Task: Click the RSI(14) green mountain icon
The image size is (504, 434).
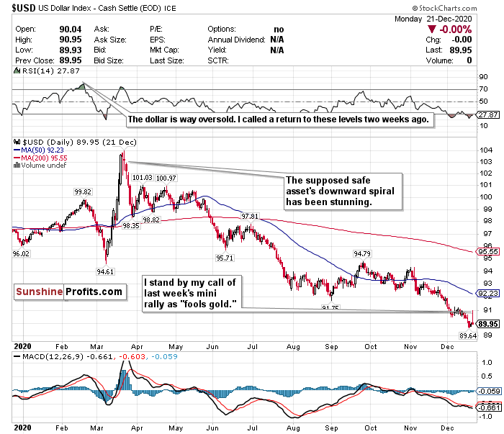Action: pyautogui.click(x=17, y=71)
